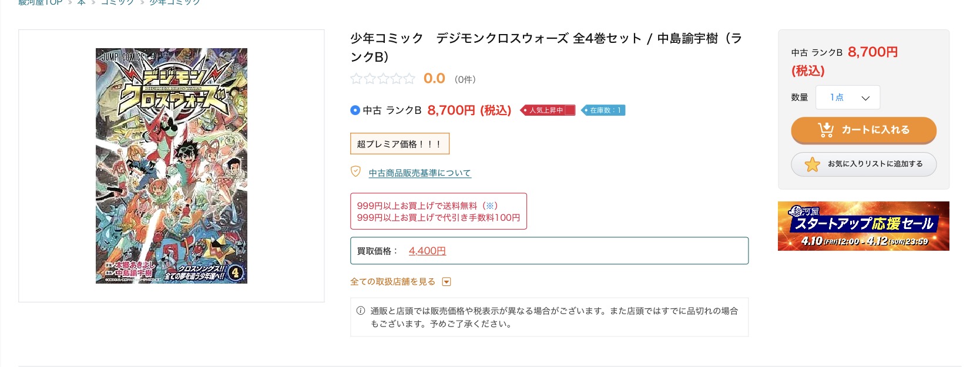Click the cart icon on the add-to-cart button
The image size is (980, 367).
coord(825,130)
